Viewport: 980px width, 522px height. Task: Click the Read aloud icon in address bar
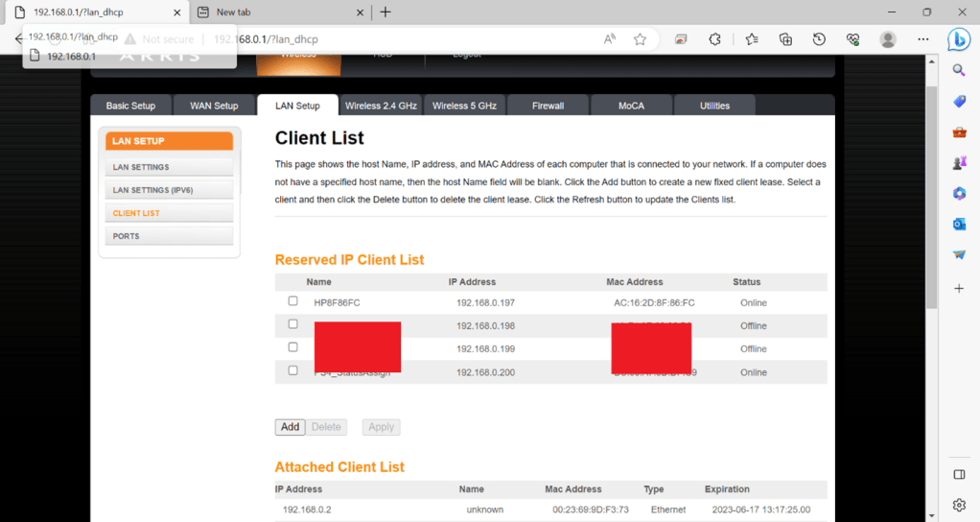(x=610, y=39)
